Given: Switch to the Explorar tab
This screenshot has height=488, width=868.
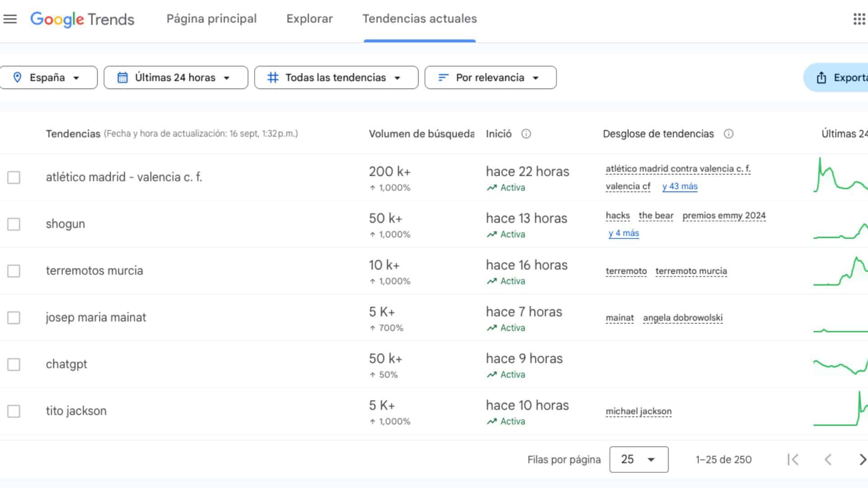Looking at the screenshot, I should tap(310, 19).
